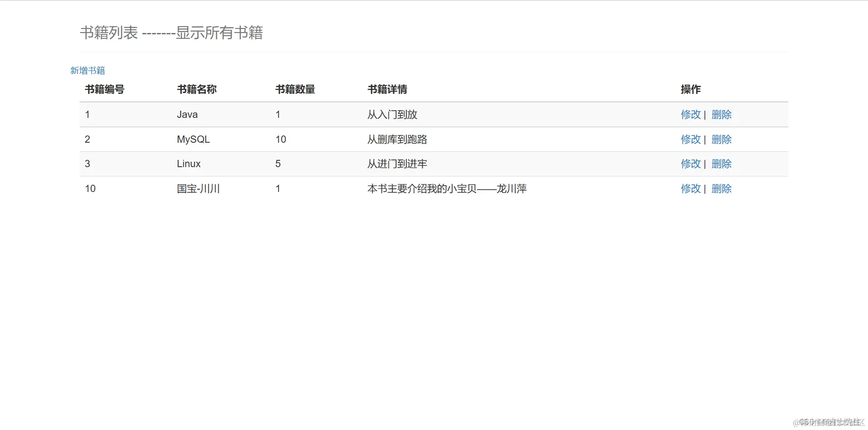The image size is (868, 430).
Task: Click the quantity 5 in Linux row
Action: (278, 164)
